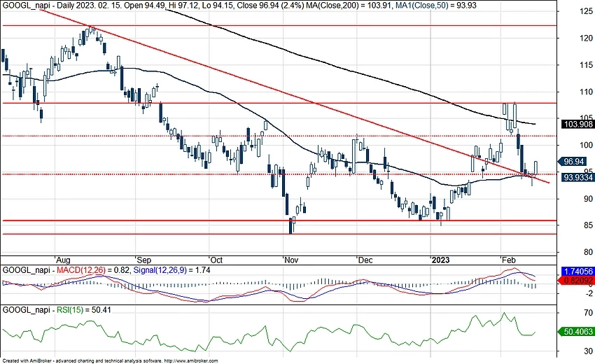This screenshot has height=364, width=595.
Task: Click the -2 label on MACD axis
Action: 589,293
